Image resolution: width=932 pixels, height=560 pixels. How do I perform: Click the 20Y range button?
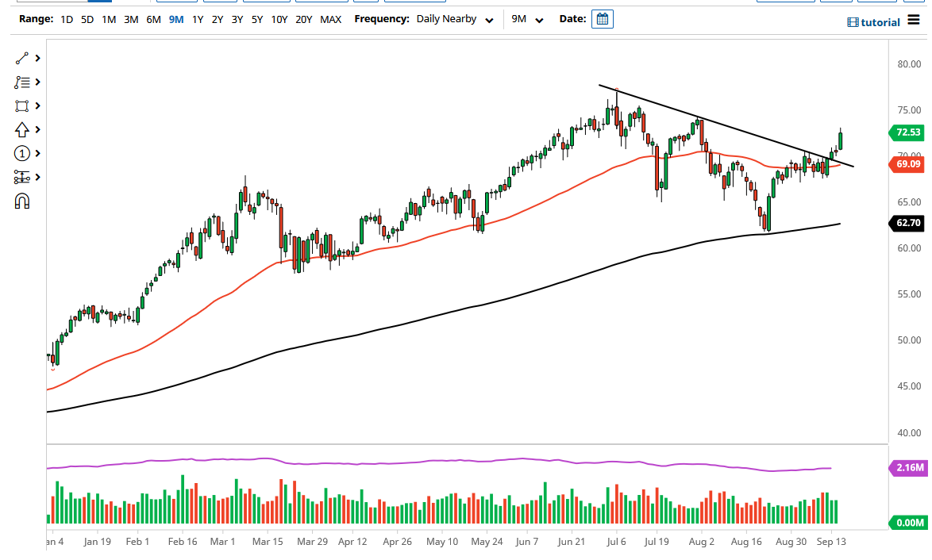tap(302, 19)
